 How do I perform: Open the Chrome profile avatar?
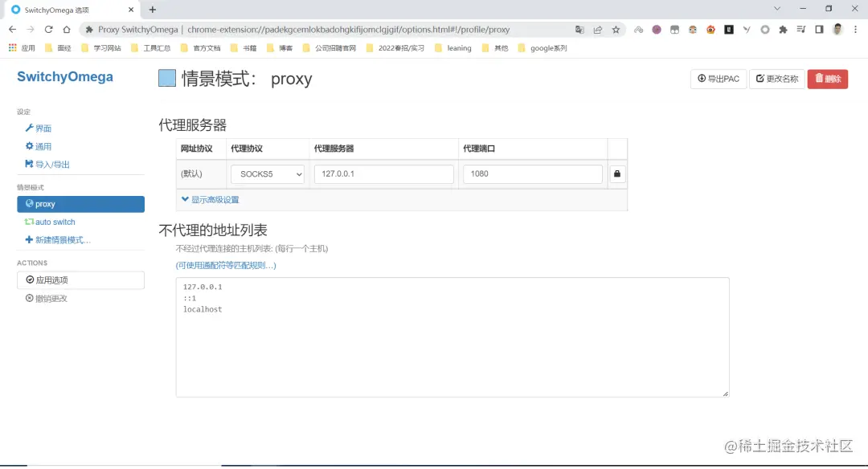pyautogui.click(x=837, y=30)
